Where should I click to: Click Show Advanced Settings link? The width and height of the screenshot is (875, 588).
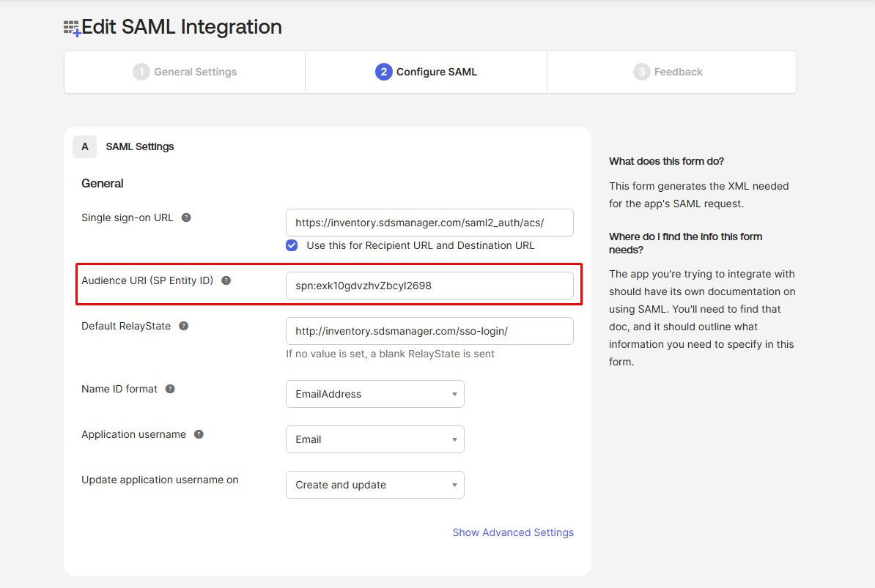point(513,532)
